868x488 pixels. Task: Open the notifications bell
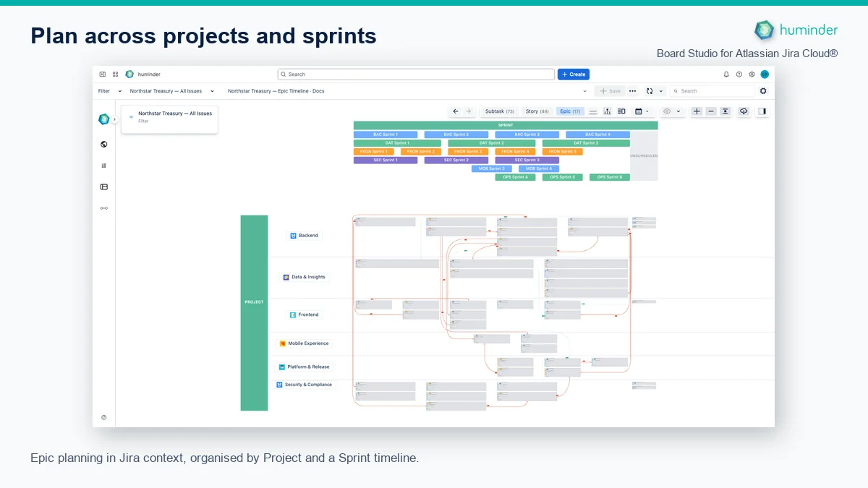click(x=727, y=74)
